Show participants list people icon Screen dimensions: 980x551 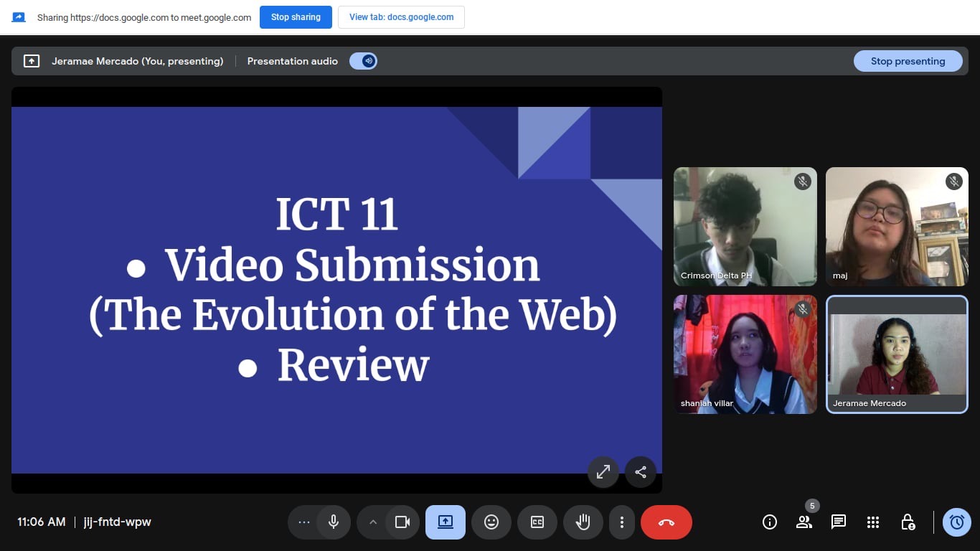point(804,522)
